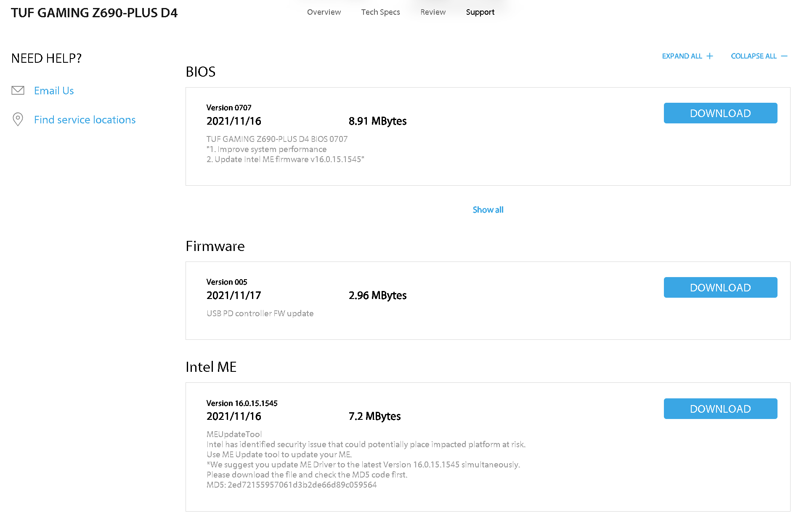Switch to the Overview tab

[x=324, y=12]
